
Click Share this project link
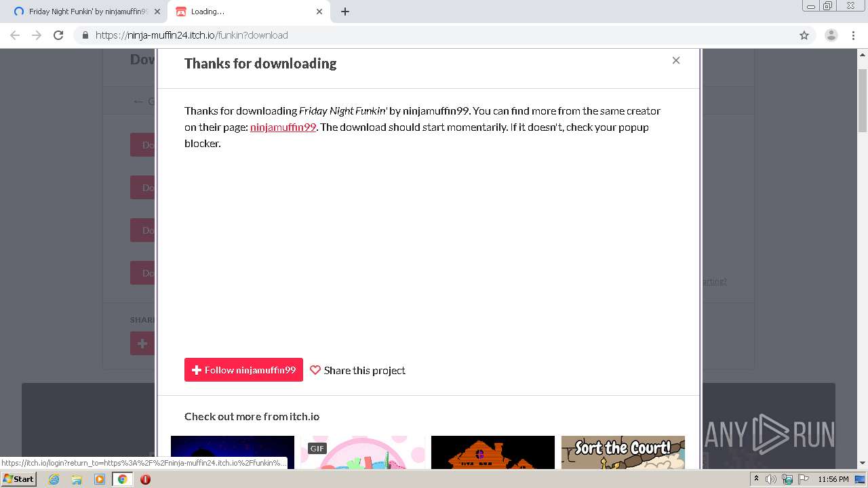pyautogui.click(x=358, y=370)
